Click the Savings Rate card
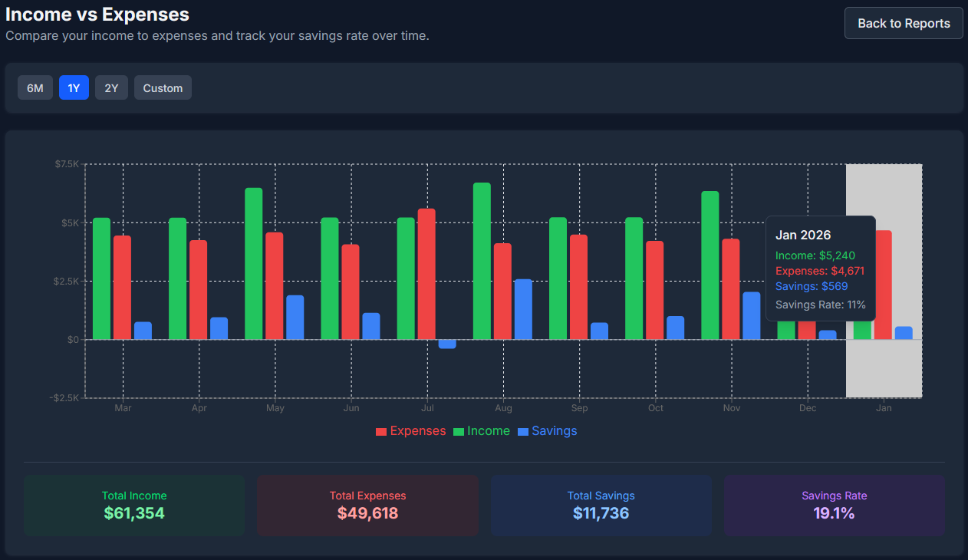Viewport: 968px width, 560px height. [835, 506]
